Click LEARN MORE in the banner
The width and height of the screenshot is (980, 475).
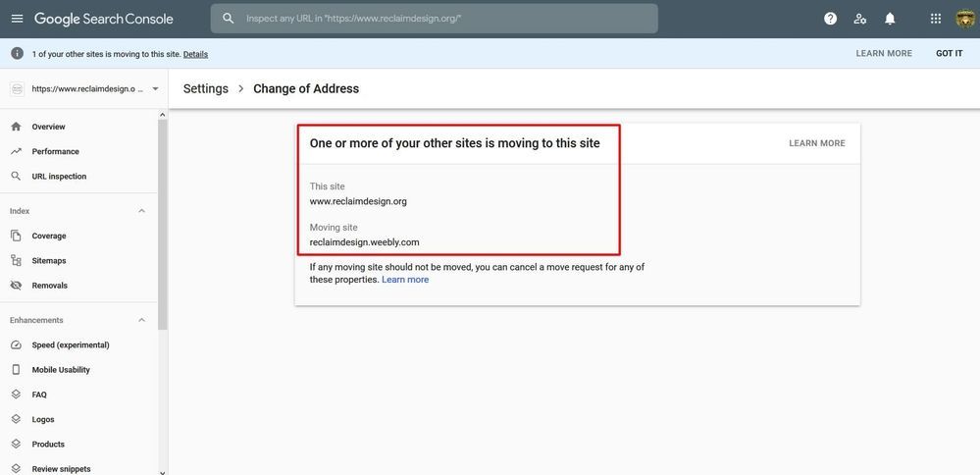click(x=884, y=54)
